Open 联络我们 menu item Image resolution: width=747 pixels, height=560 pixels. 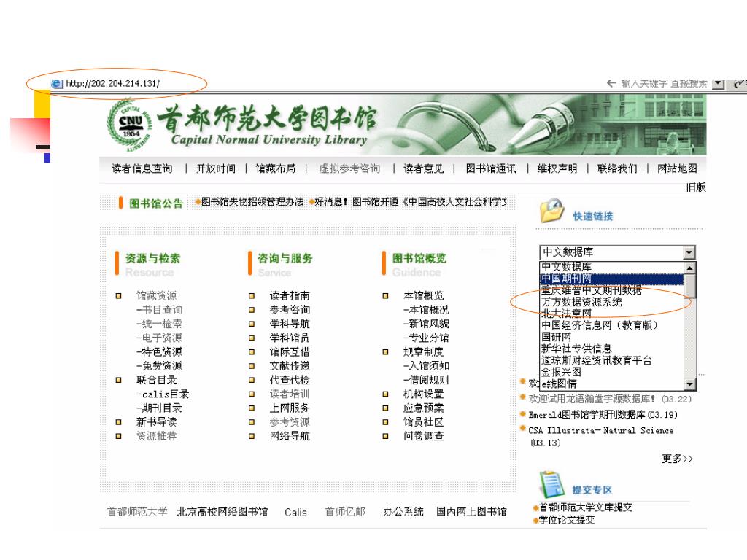617,168
